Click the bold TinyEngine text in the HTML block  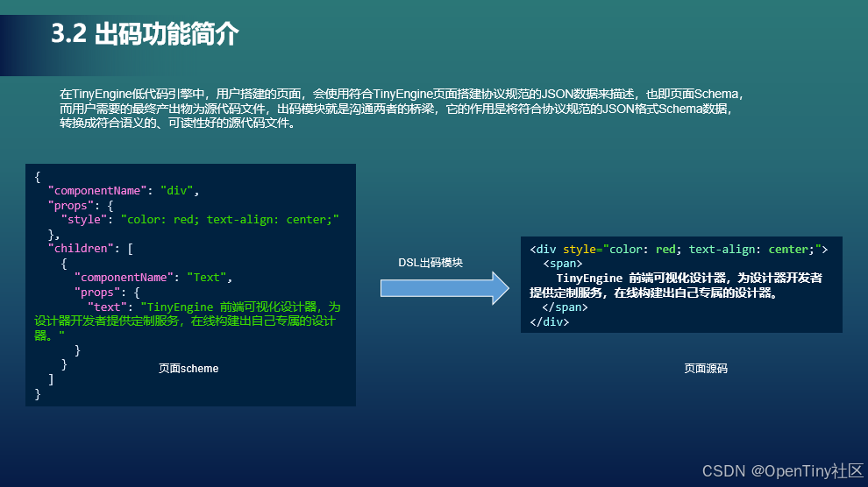[x=676, y=286]
